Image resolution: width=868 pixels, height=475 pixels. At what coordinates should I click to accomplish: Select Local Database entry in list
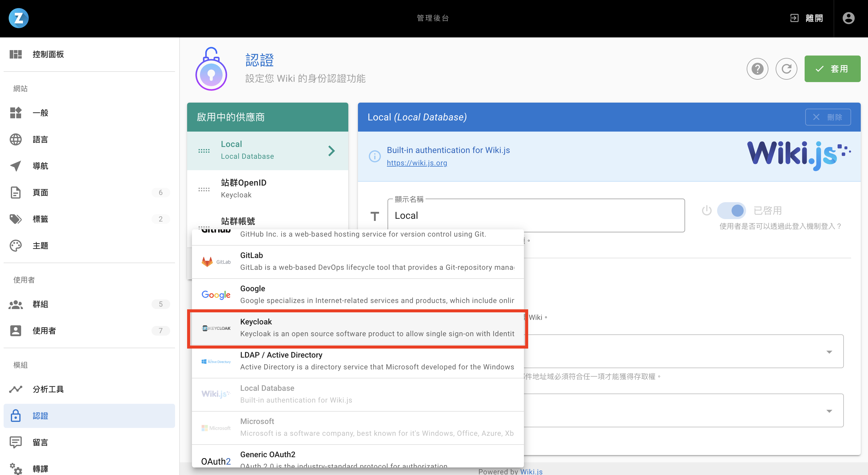pyautogui.click(x=358, y=394)
